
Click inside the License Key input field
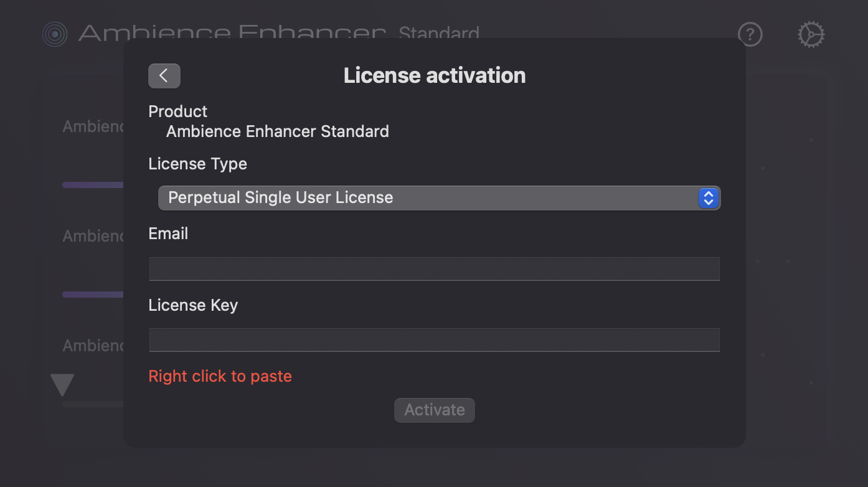434,339
